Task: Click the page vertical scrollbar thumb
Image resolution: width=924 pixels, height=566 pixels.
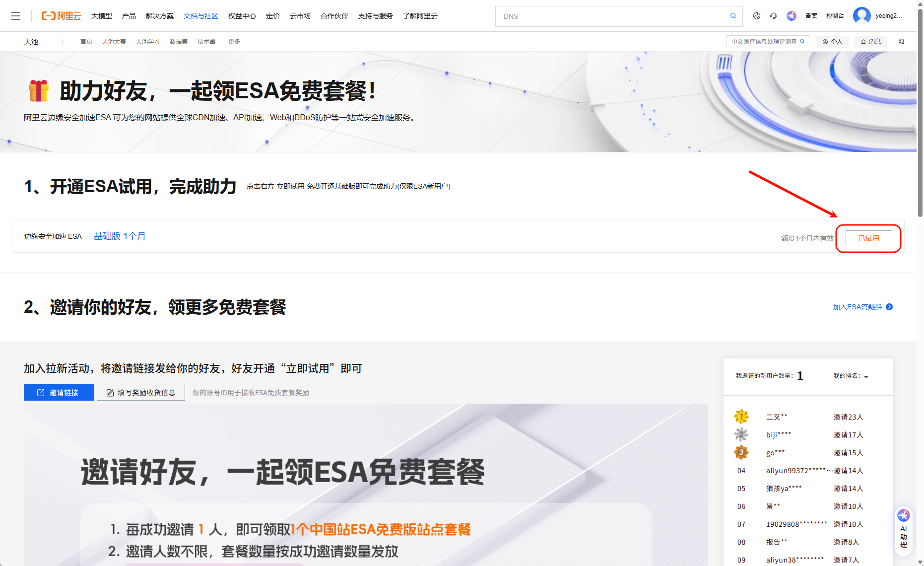Action: [920, 113]
